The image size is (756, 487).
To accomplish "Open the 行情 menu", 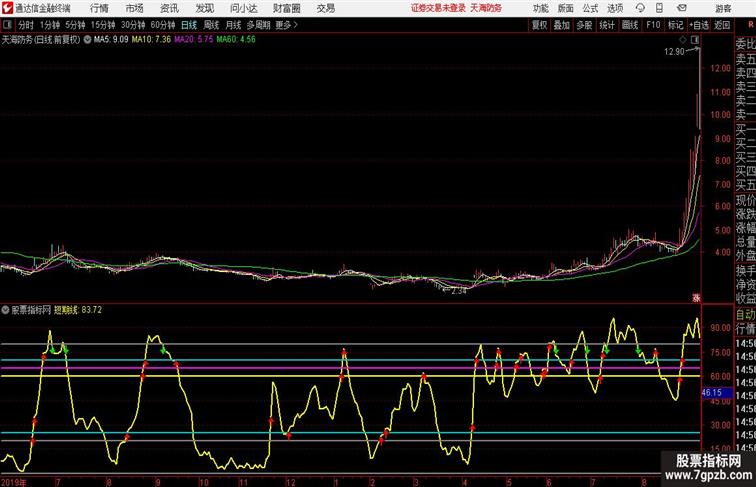I will (99, 8).
